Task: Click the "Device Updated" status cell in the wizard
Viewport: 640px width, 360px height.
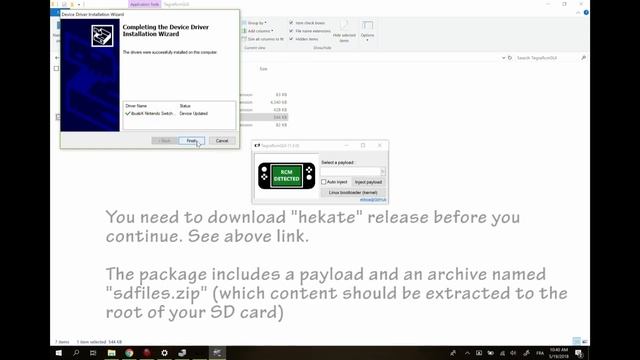Action: pyautogui.click(x=193, y=113)
